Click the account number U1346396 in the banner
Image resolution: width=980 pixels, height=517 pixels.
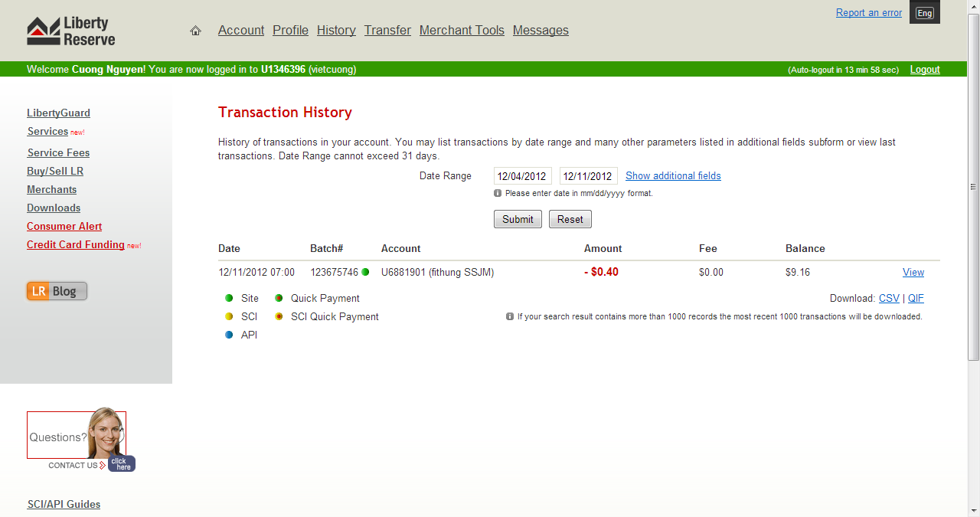click(x=283, y=69)
